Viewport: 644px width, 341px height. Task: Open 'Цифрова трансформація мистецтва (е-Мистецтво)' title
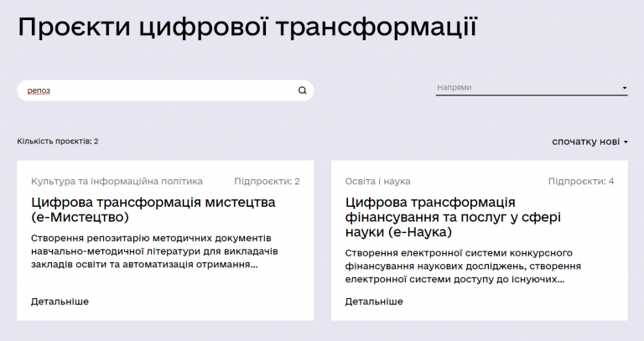coord(153,209)
